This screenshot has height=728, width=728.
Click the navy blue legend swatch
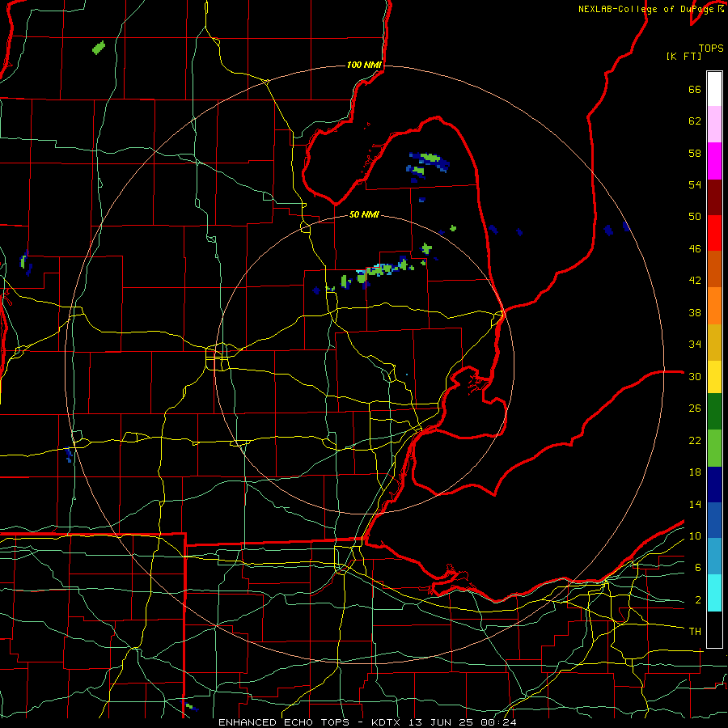(714, 485)
